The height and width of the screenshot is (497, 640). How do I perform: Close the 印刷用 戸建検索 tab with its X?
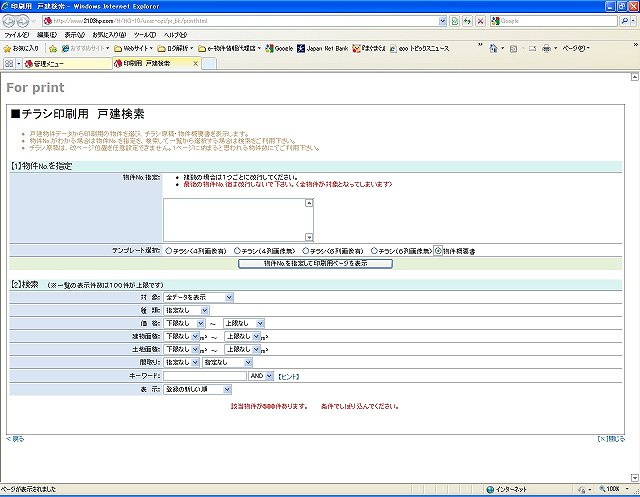196,64
